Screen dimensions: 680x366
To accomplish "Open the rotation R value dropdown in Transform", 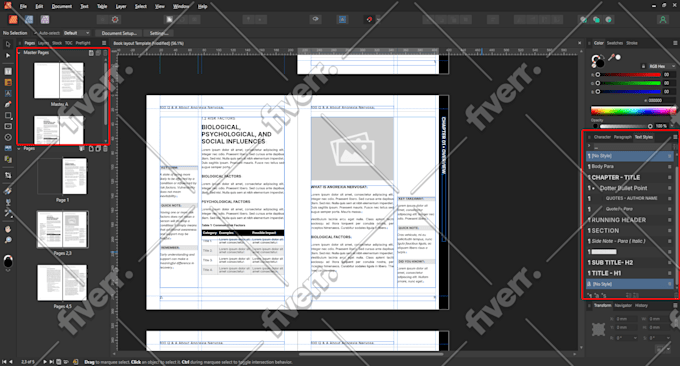I will tap(635, 338).
